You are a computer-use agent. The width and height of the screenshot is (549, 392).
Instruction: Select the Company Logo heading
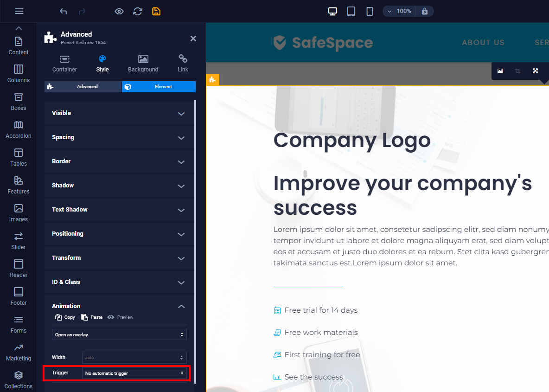pyautogui.click(x=352, y=140)
